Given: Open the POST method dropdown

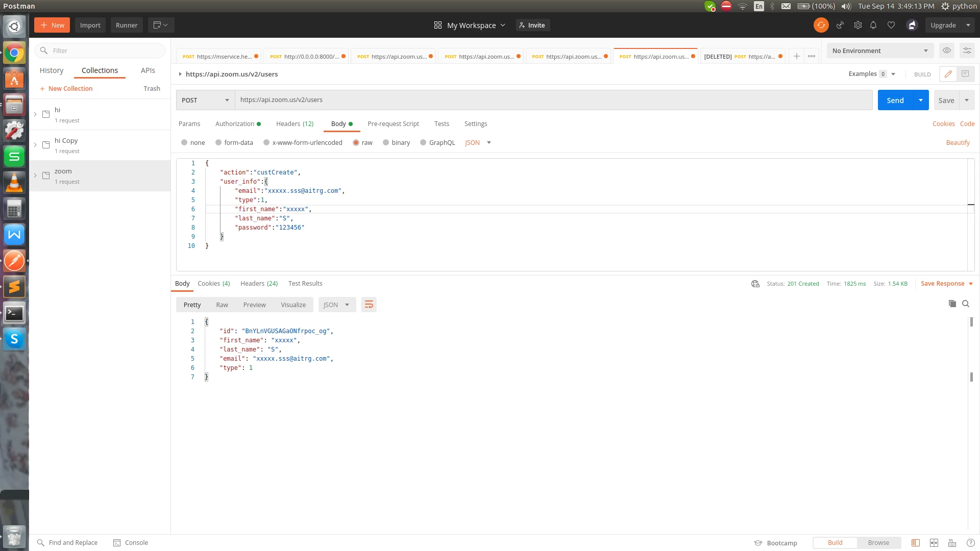Looking at the screenshot, I should 205,100.
